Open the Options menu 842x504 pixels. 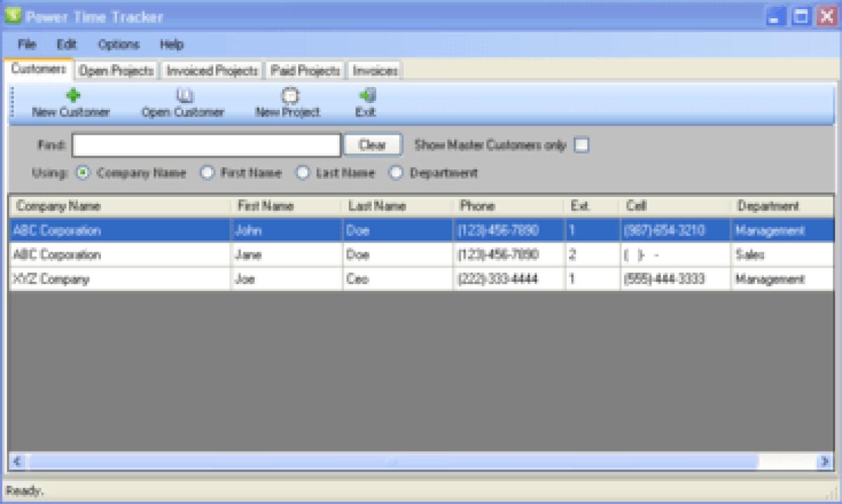(119, 44)
